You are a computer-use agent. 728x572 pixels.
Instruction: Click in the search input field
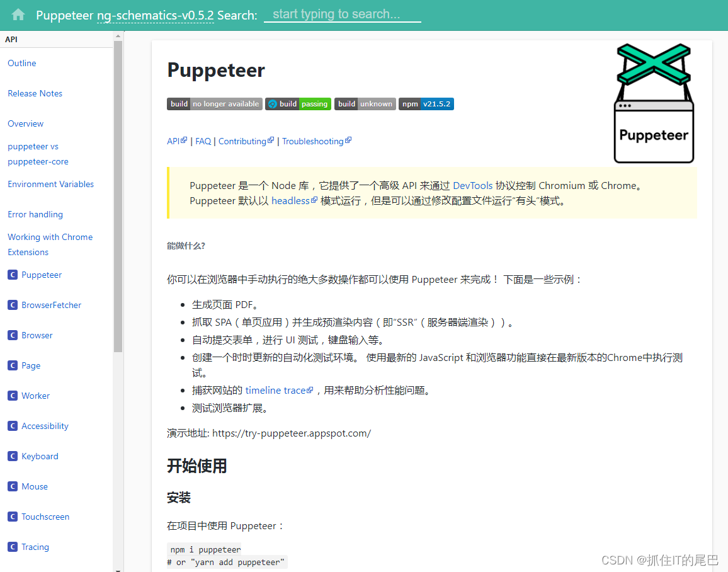pos(342,14)
